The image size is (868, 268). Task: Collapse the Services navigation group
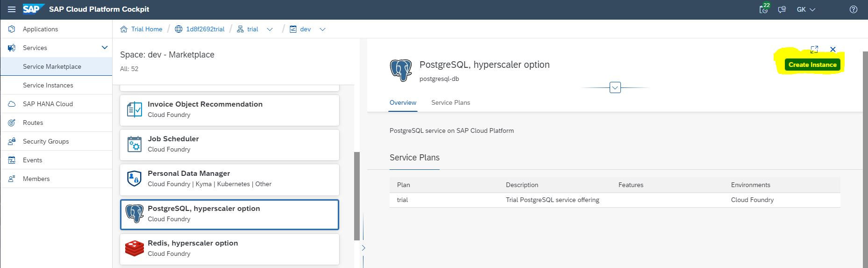coord(105,48)
